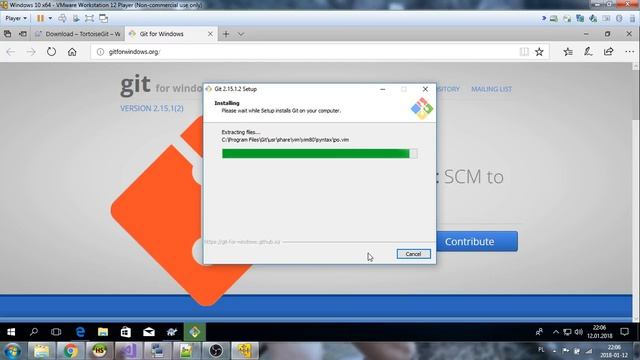The width and height of the screenshot is (640, 360).
Task: Open Edge tabs you've set aside
Action: click(x=8, y=34)
